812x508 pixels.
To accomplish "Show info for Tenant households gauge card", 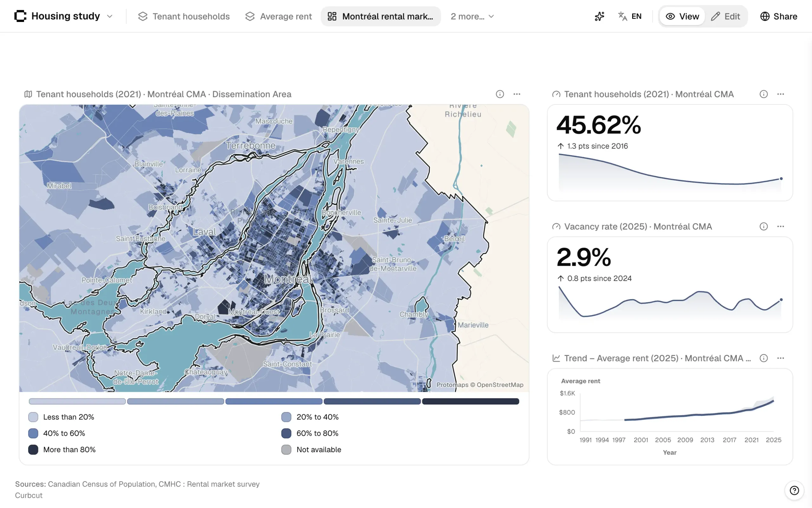I will pyautogui.click(x=764, y=94).
